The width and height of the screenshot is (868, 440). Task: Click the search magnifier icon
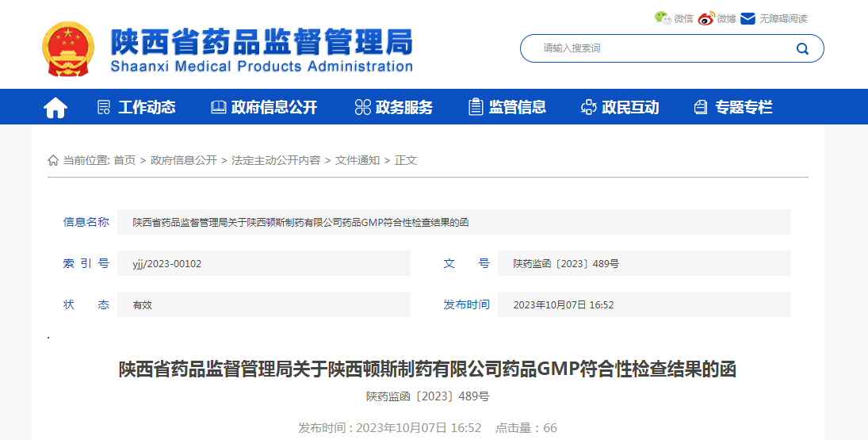tap(802, 48)
